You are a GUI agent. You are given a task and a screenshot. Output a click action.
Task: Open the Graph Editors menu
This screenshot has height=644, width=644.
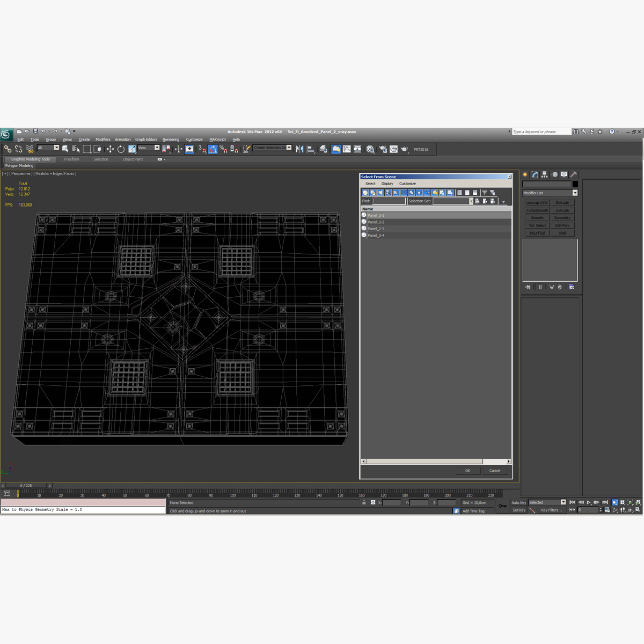146,140
